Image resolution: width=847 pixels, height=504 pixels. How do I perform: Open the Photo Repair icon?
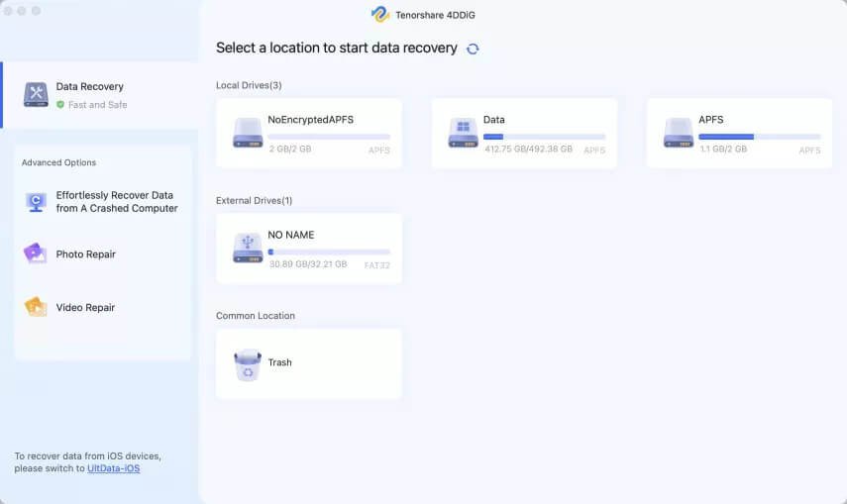[x=35, y=253]
